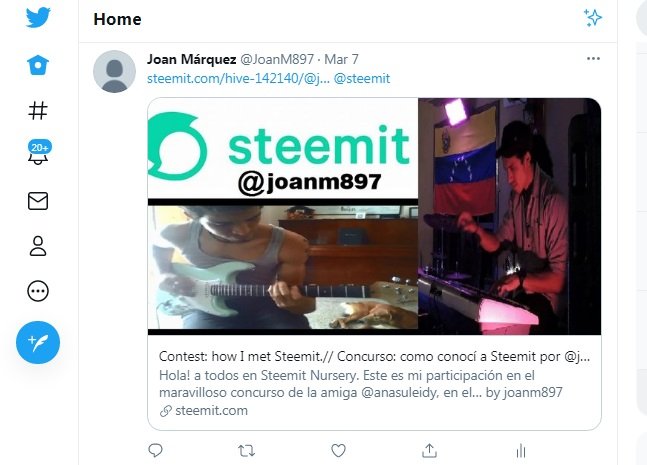Go to the Home feed icon
Viewport: 647px width, 465px height.
pos(38,65)
